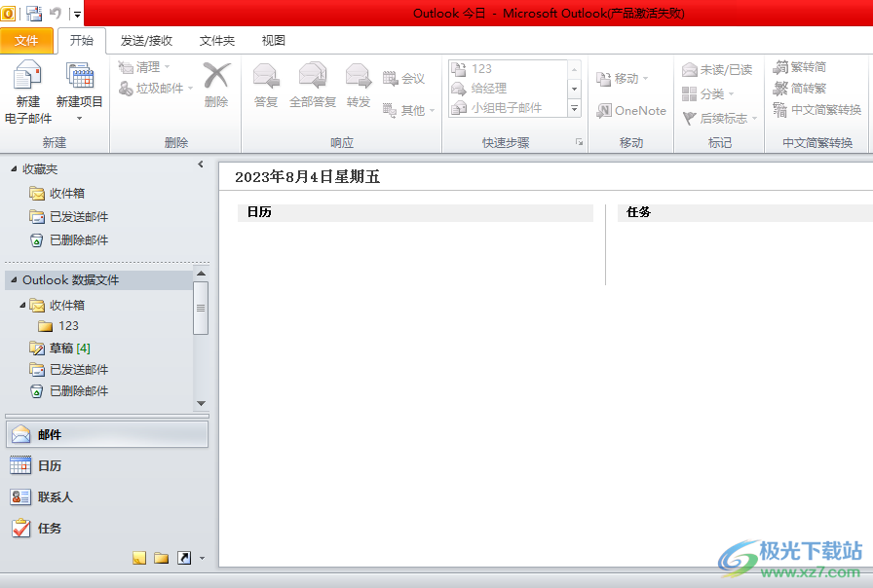This screenshot has width=873, height=588.
Task: Collapse the Outlook 数据文件 tree
Action: [14, 279]
